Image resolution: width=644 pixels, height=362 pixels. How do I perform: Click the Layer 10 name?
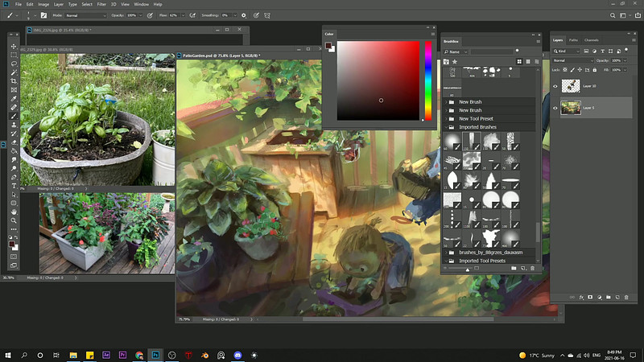tap(589, 86)
